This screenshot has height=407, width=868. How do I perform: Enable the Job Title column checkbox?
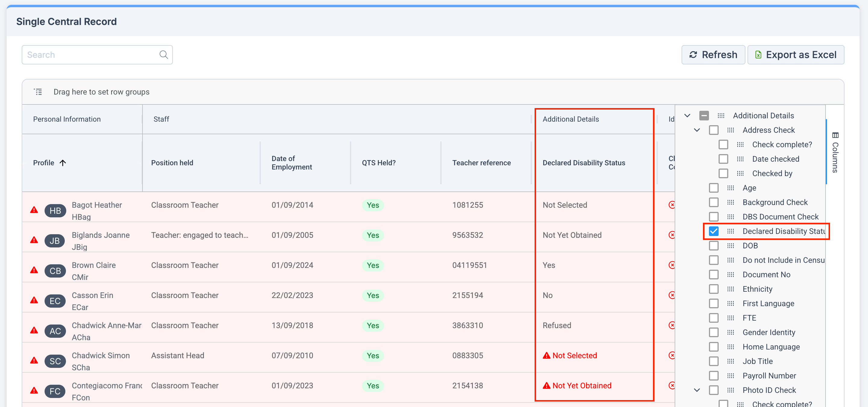714,361
